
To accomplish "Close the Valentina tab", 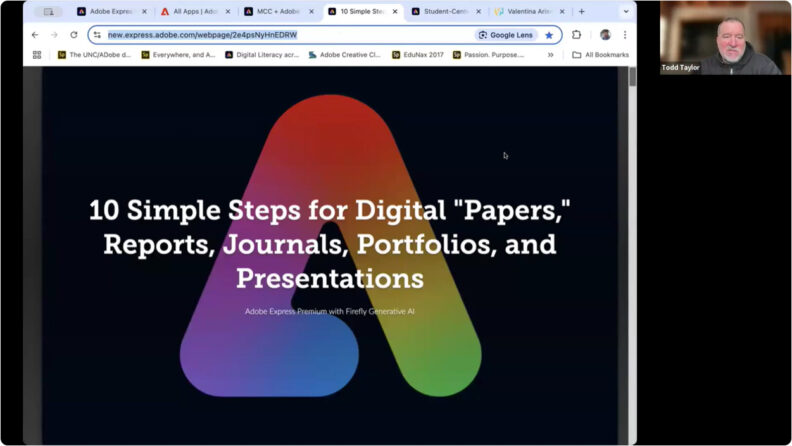I will (562, 11).
